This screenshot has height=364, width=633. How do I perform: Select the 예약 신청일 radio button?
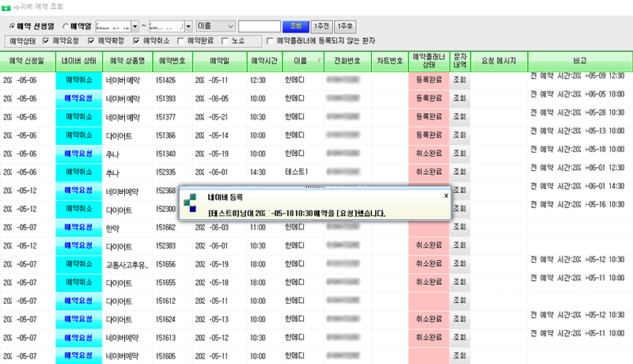point(12,26)
